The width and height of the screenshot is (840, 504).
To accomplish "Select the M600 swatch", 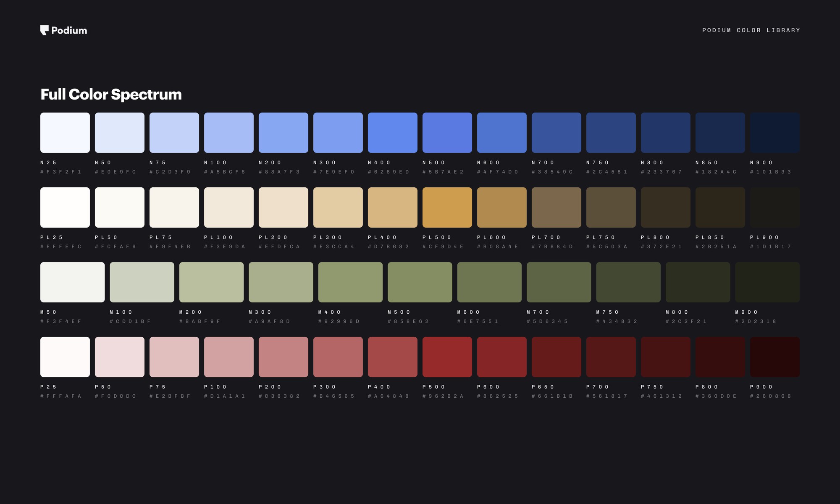I will 489,282.
